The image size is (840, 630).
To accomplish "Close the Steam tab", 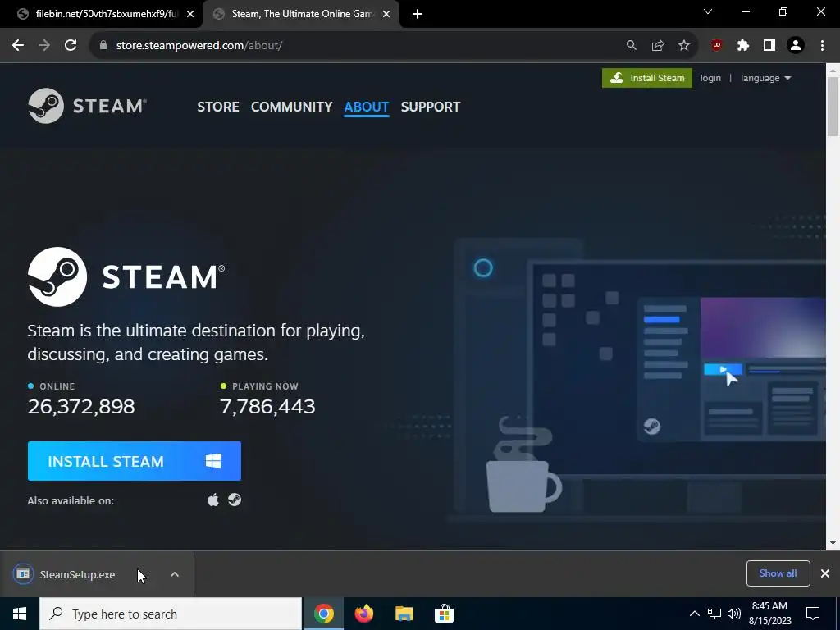I will coord(386,14).
